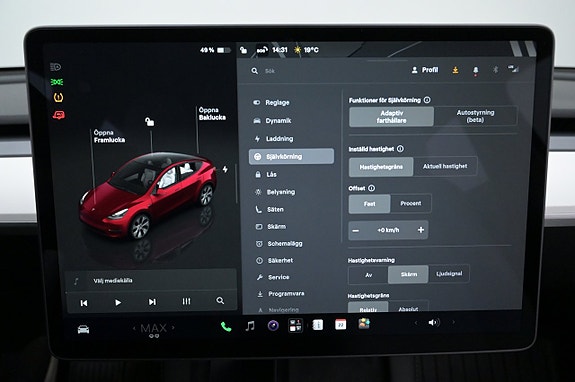Select Autostyrning (beta) option
575x382 pixels.
click(475, 116)
